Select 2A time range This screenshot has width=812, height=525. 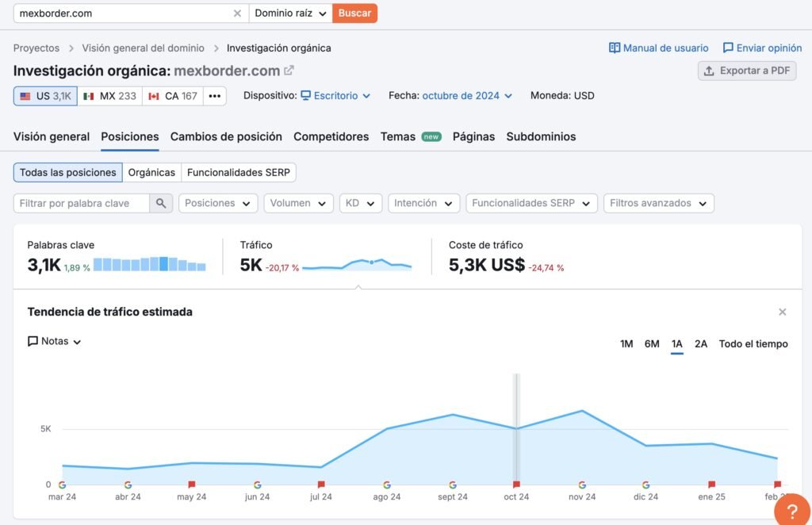click(701, 343)
